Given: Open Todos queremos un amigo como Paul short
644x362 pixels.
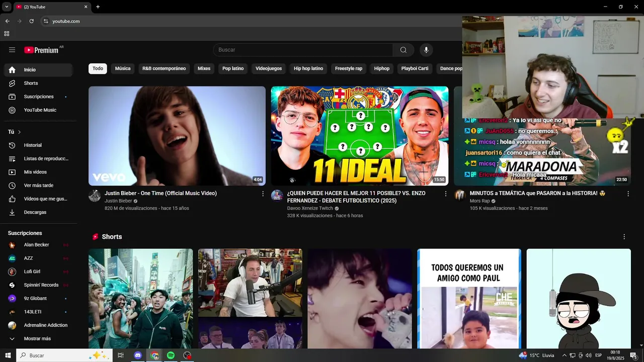Looking at the screenshot, I should pos(469,299).
